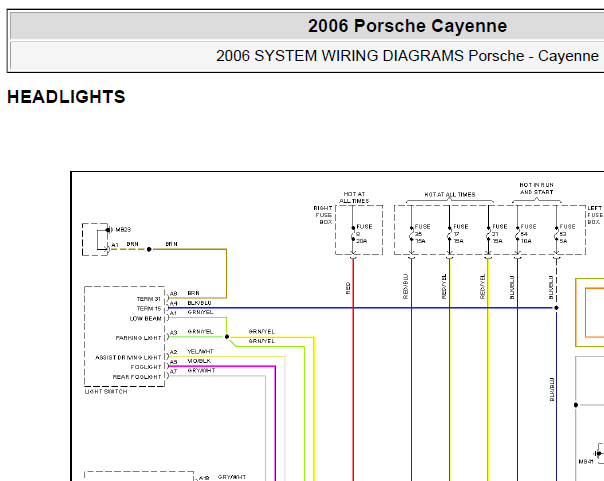
Task: Select the 20A fuse label in right fuse box
Action: pyautogui.click(x=361, y=241)
